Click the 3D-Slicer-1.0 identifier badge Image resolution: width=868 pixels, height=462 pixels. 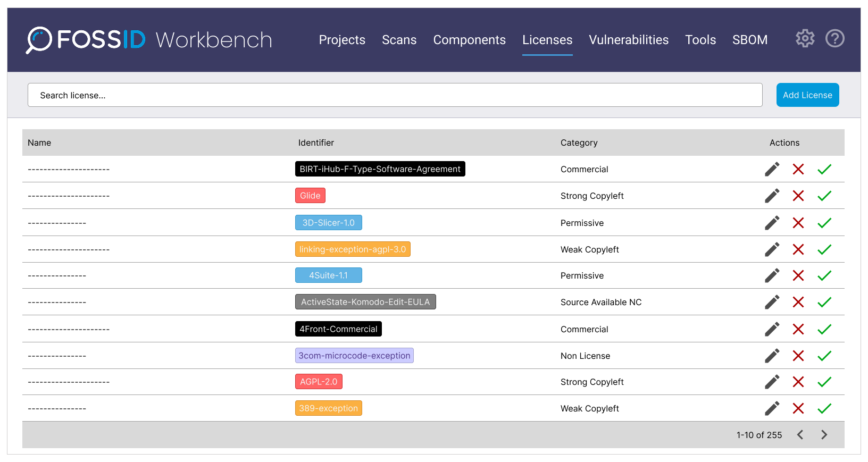[329, 223]
